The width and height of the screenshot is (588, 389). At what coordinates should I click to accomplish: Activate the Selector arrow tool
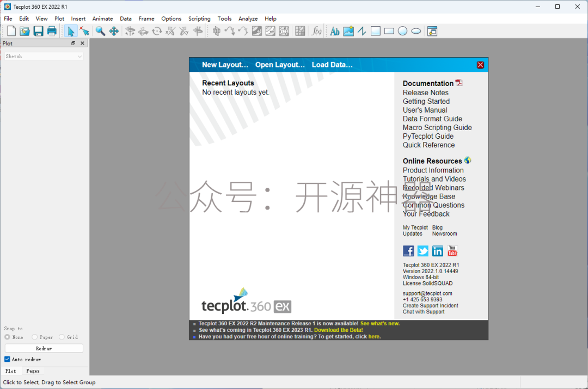click(x=70, y=31)
